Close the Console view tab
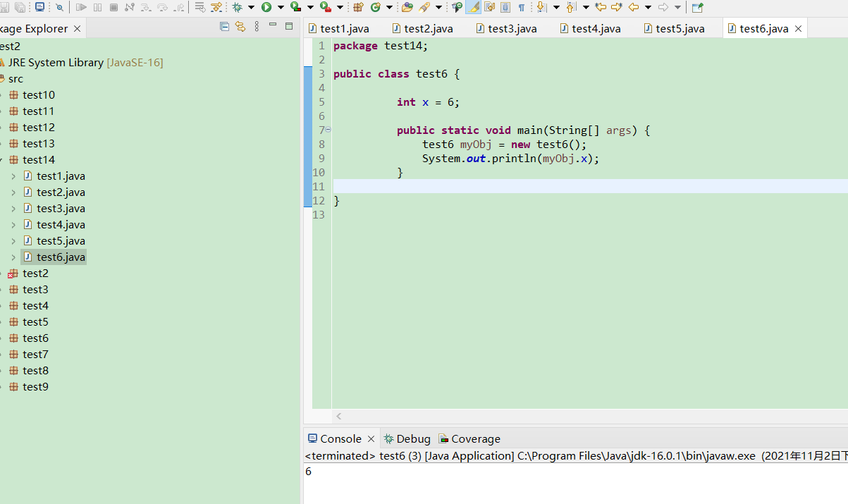Viewport: 848px width, 504px height. pyautogui.click(x=371, y=438)
